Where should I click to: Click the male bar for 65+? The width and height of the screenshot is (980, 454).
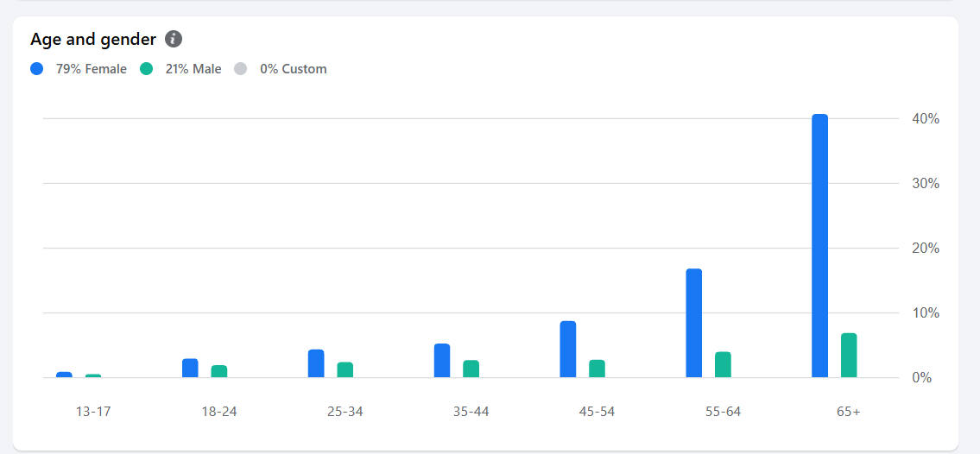(x=849, y=356)
